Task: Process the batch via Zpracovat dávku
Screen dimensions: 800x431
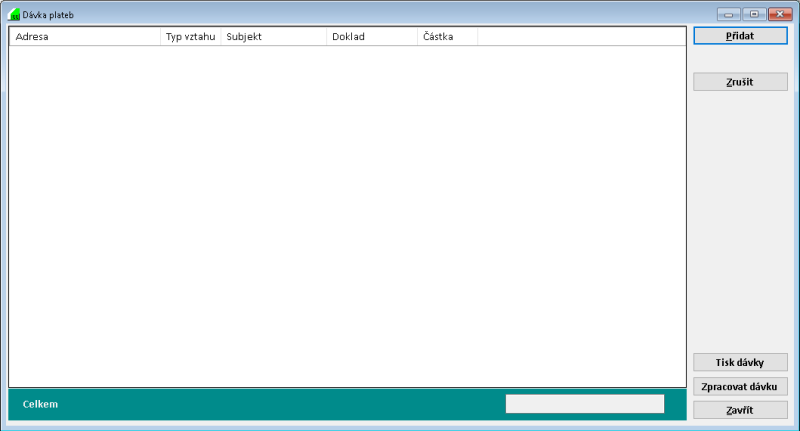Action: coord(740,386)
